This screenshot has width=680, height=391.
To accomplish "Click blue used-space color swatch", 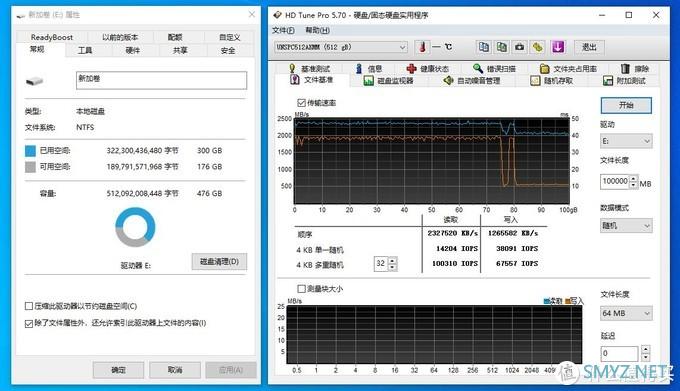I will tap(30, 151).
